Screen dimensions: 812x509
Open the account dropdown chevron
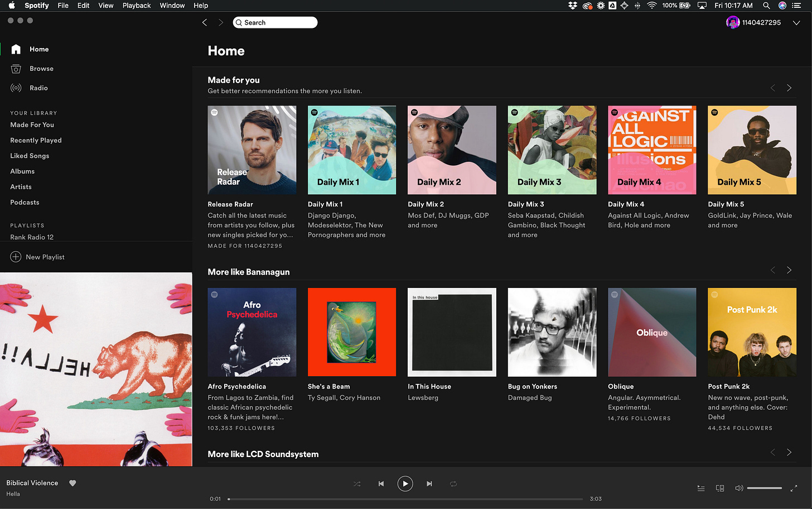click(x=796, y=23)
